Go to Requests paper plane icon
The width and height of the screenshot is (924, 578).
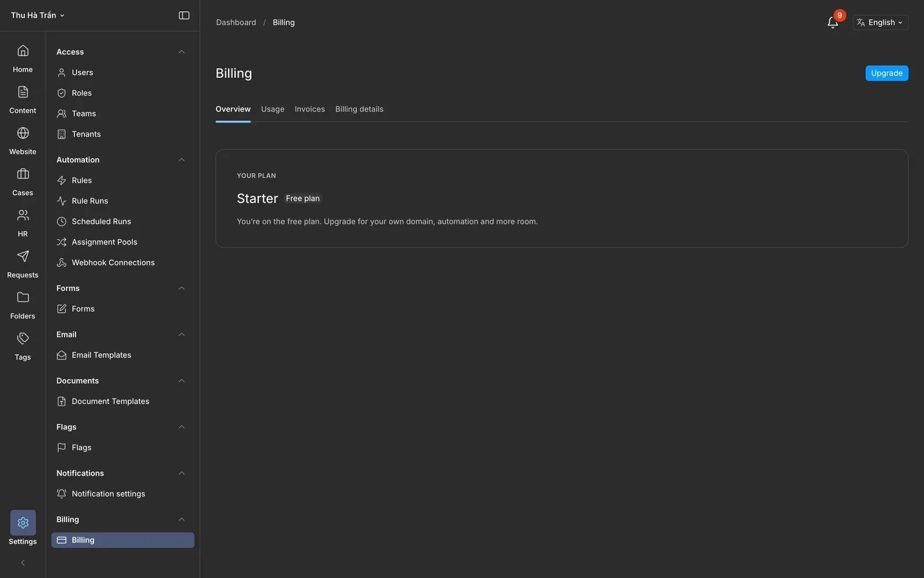click(x=23, y=256)
